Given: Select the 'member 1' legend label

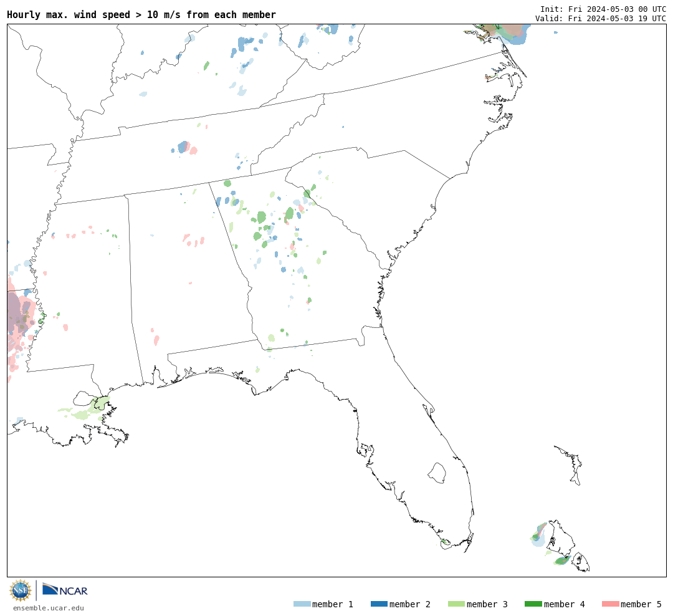Looking at the screenshot, I should (x=333, y=604).
